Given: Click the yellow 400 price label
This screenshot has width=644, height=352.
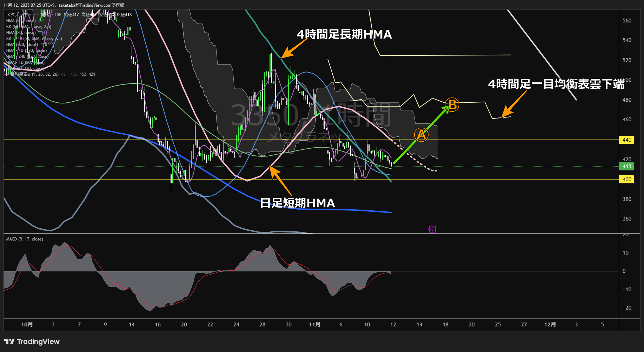Looking at the screenshot, I should [x=627, y=180].
